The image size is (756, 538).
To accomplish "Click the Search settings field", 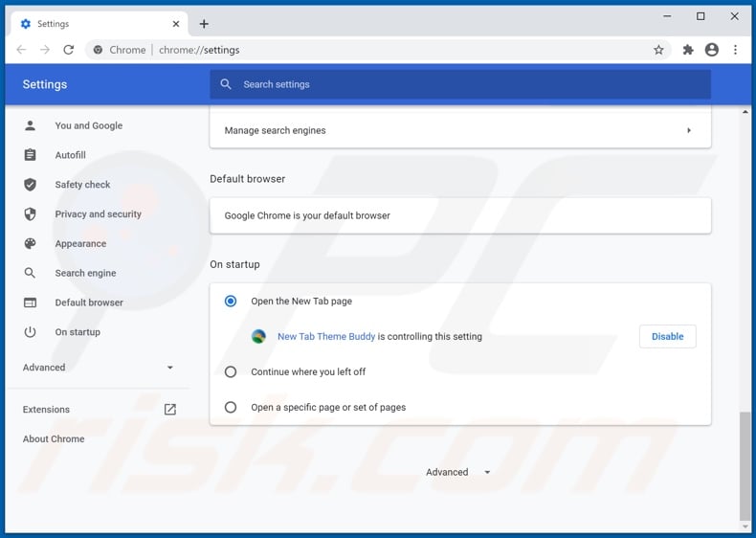I will tap(460, 84).
